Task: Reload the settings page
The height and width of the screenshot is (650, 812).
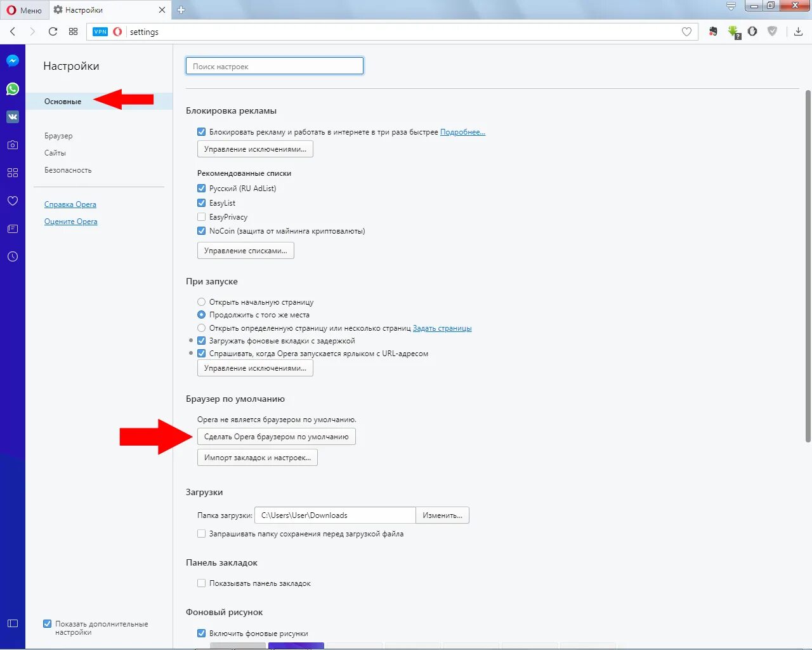Action: click(53, 31)
